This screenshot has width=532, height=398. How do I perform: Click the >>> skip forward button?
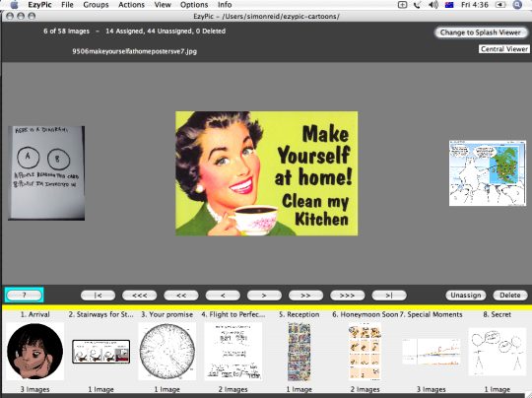(x=348, y=296)
